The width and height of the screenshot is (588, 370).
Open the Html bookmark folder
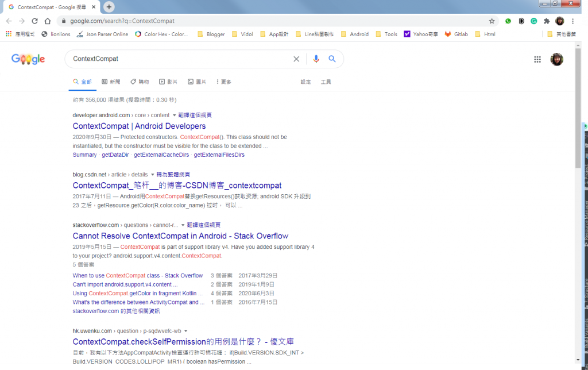click(485, 34)
